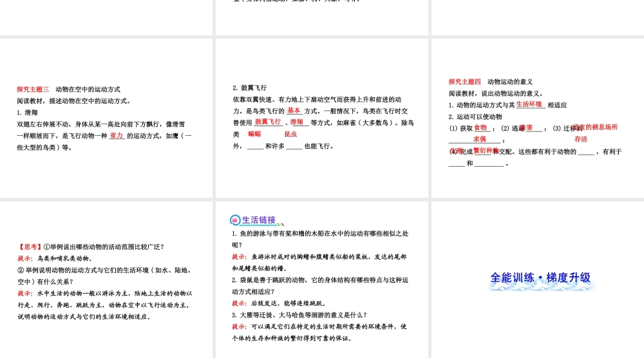Click the round icon beside 生活链接
The width and height of the screenshot is (644, 358).
point(235,220)
